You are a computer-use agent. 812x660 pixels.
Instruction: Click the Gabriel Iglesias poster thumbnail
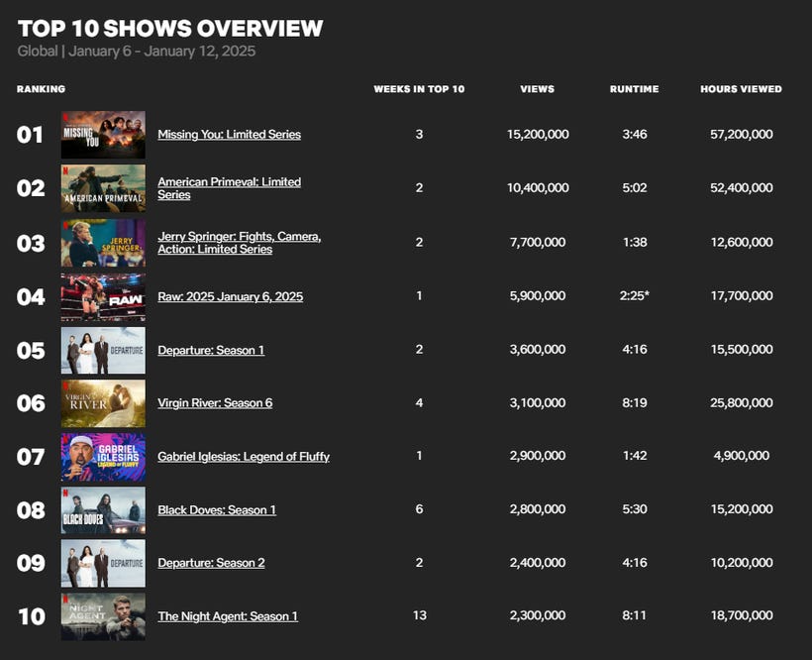(x=103, y=458)
